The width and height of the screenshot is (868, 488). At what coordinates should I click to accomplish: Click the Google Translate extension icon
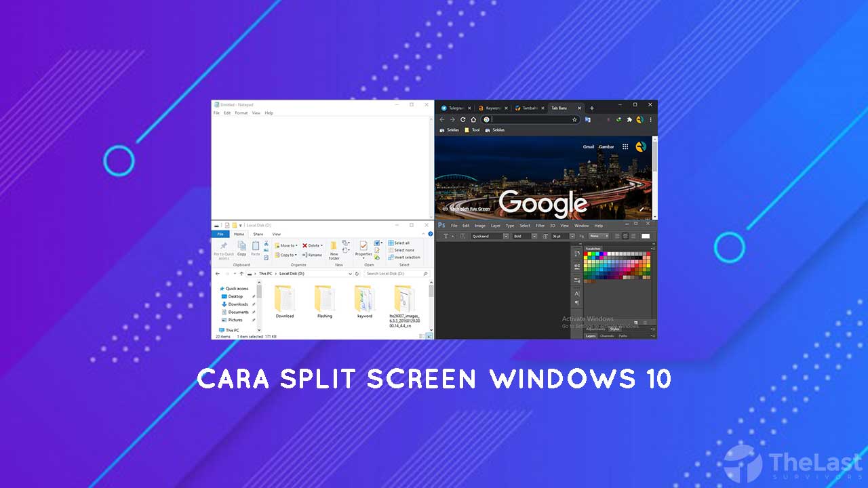588,119
